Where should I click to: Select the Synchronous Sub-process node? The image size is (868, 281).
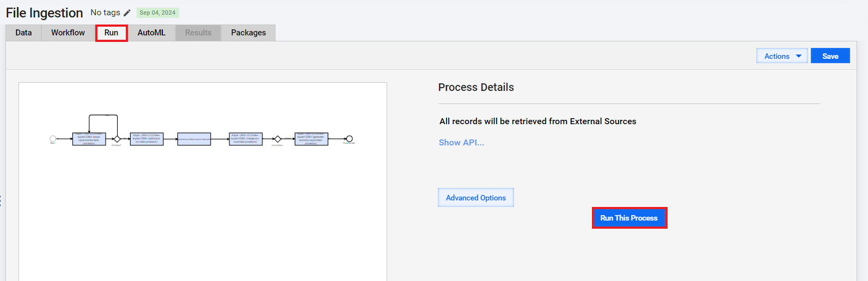point(194,139)
